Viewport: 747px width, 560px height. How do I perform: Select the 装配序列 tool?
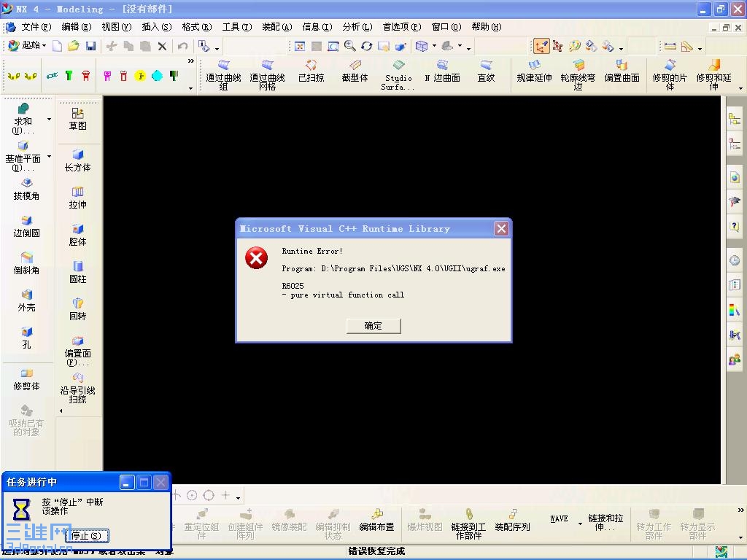513,521
